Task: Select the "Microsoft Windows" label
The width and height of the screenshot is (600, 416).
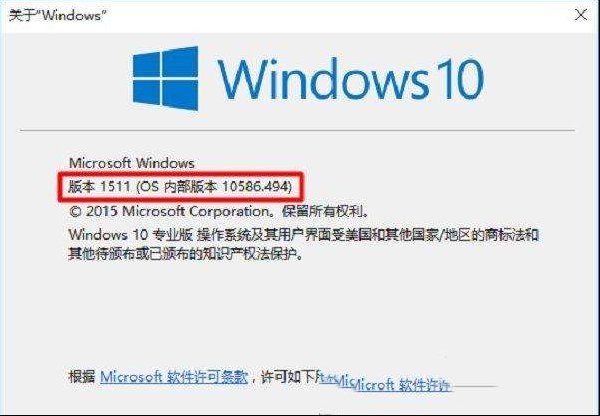Action: coord(132,163)
